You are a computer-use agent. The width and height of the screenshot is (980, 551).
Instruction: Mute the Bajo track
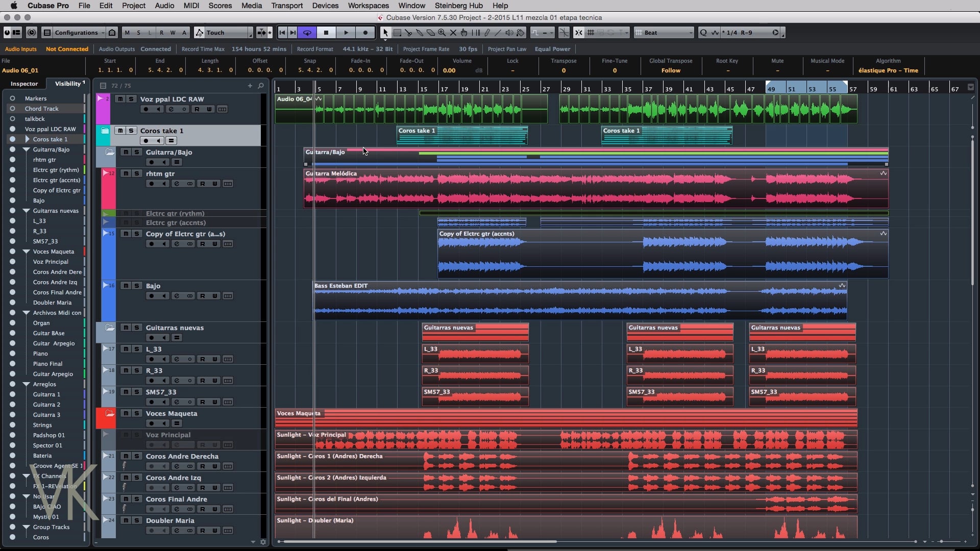pyautogui.click(x=126, y=286)
